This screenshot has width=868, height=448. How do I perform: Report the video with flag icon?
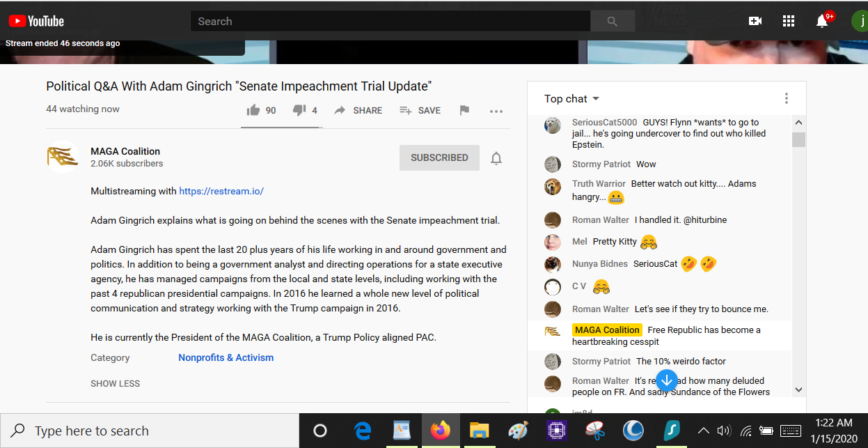[x=464, y=110]
